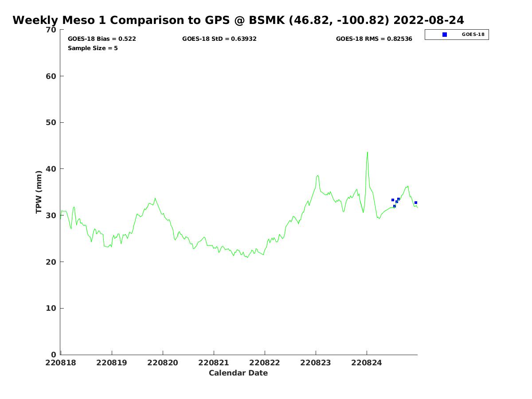The image size is (532, 399).
Task: Click the 220819 x-axis tick label
Action: point(112,363)
